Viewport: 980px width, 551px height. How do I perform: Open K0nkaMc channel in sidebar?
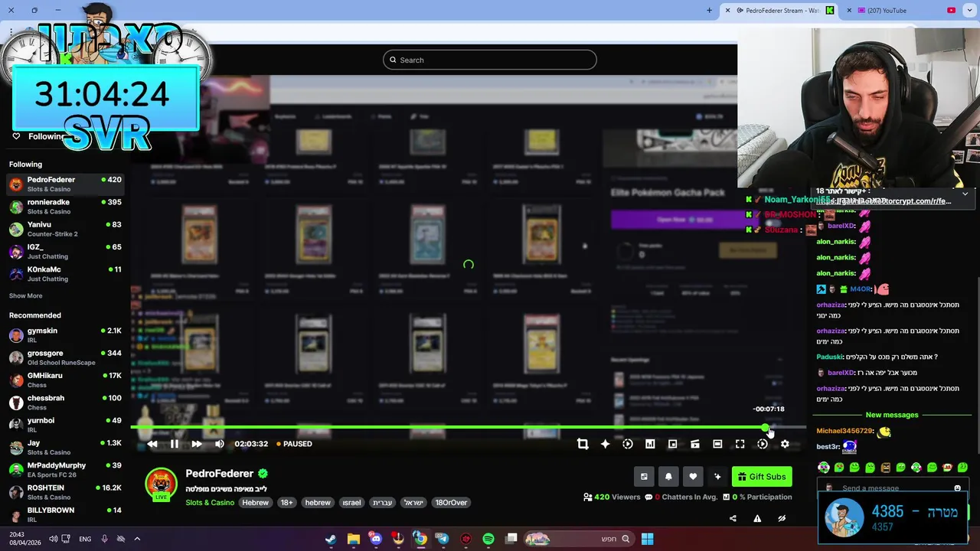click(65, 274)
